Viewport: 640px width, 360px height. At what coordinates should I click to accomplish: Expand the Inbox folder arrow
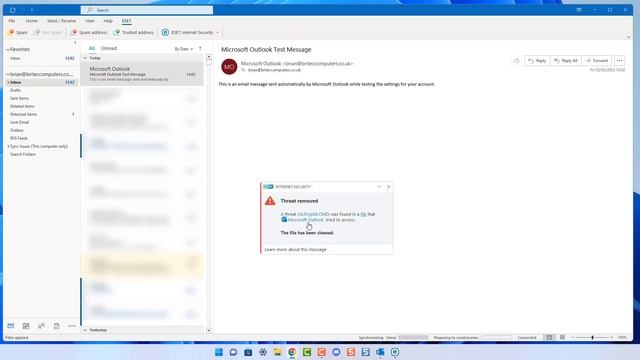pos(8,82)
